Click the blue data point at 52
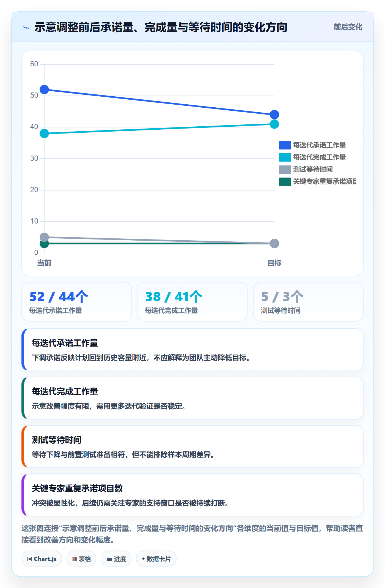Screen dimensions: 385x588 coord(44,89)
